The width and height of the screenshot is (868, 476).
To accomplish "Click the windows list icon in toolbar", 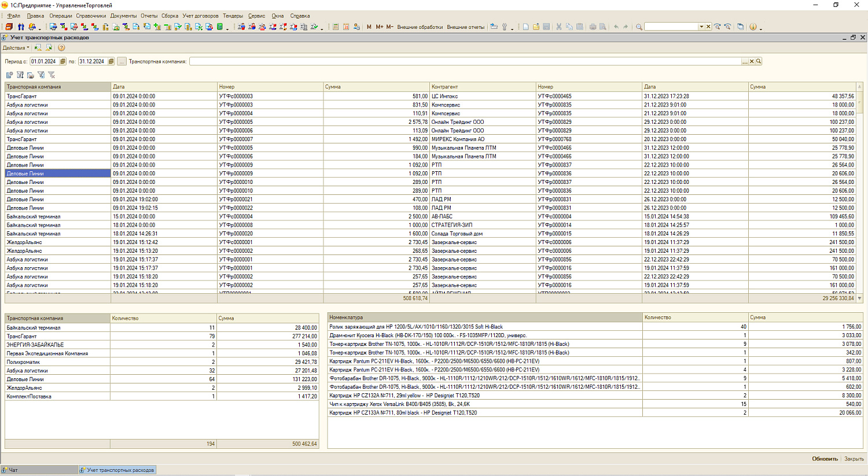I will pyautogui.click(x=740, y=27).
